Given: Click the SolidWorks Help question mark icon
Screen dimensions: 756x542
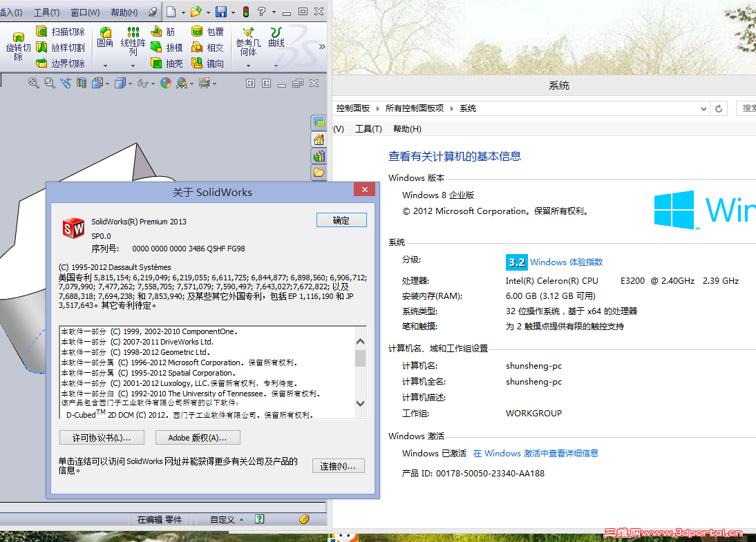Looking at the screenshot, I should [x=262, y=12].
